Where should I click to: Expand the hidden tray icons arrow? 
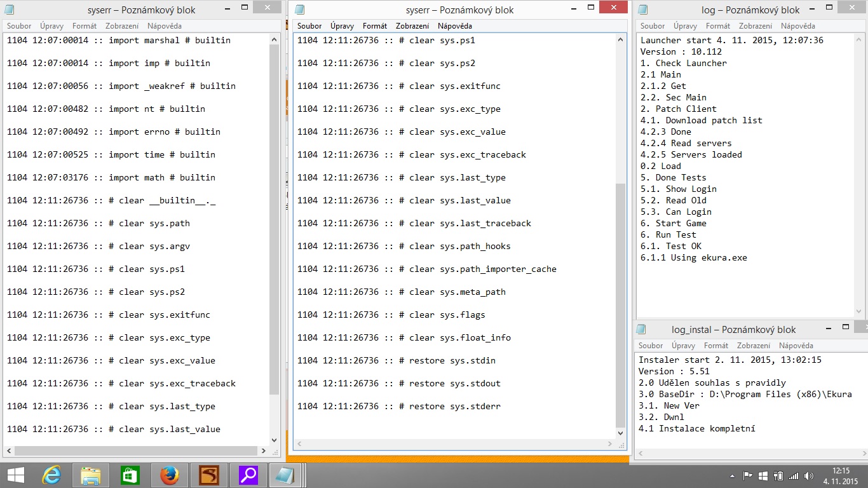731,475
